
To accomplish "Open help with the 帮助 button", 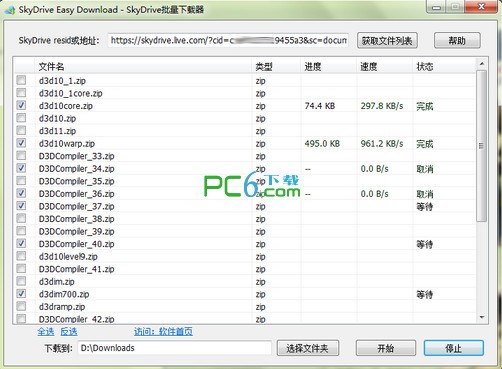I will point(457,41).
